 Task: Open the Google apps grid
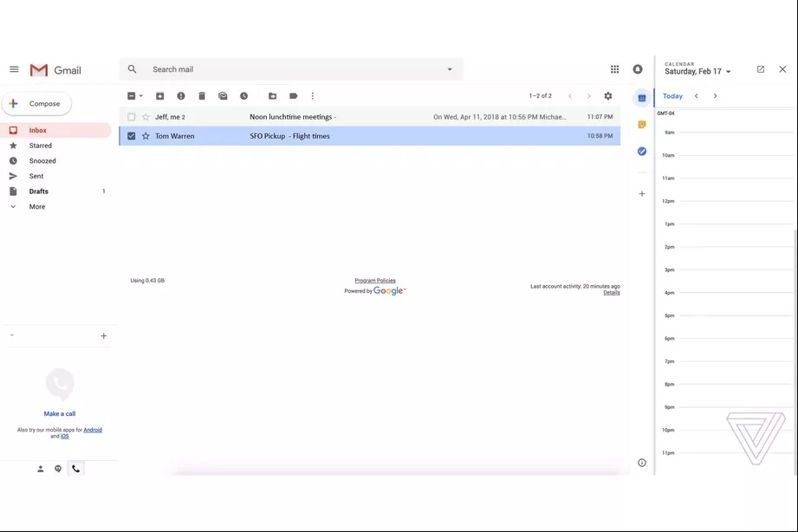tap(614, 69)
